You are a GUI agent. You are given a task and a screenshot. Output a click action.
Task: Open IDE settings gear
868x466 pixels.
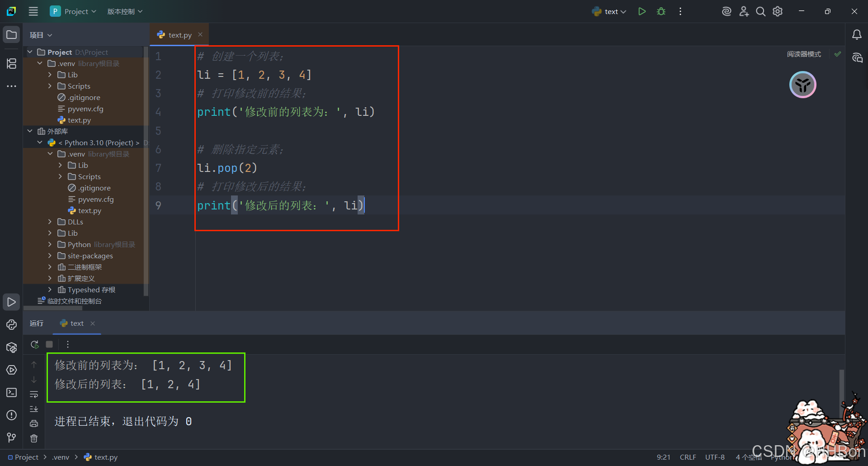(x=778, y=11)
